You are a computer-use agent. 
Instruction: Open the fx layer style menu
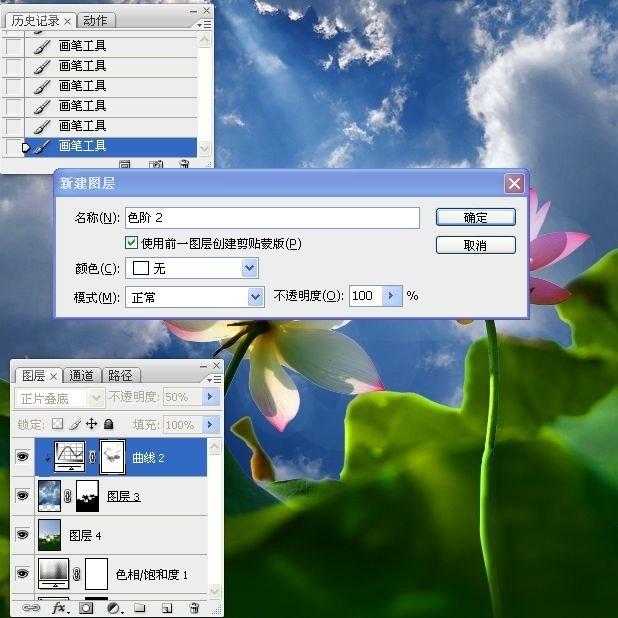click(60, 607)
